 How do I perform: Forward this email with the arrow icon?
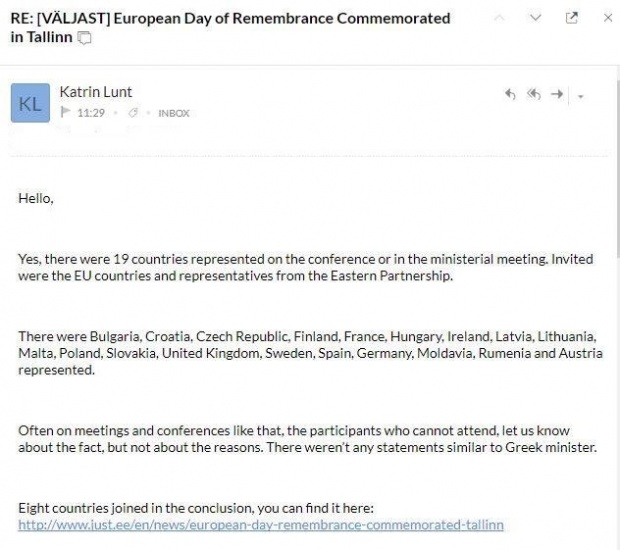557,95
